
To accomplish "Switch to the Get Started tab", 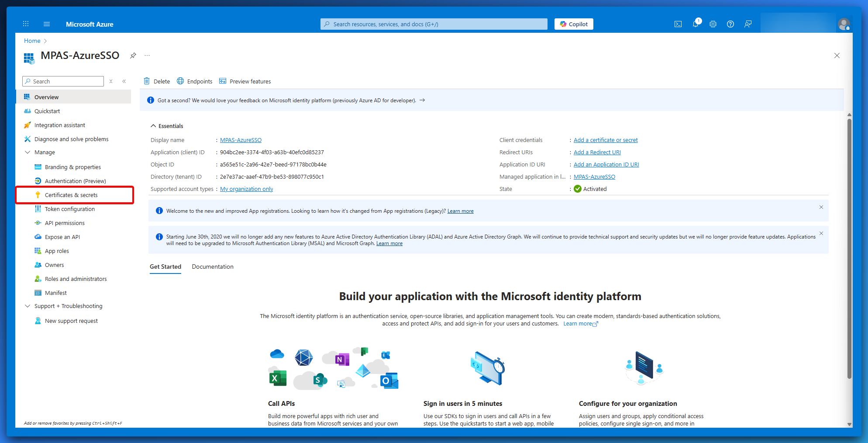I will click(165, 266).
